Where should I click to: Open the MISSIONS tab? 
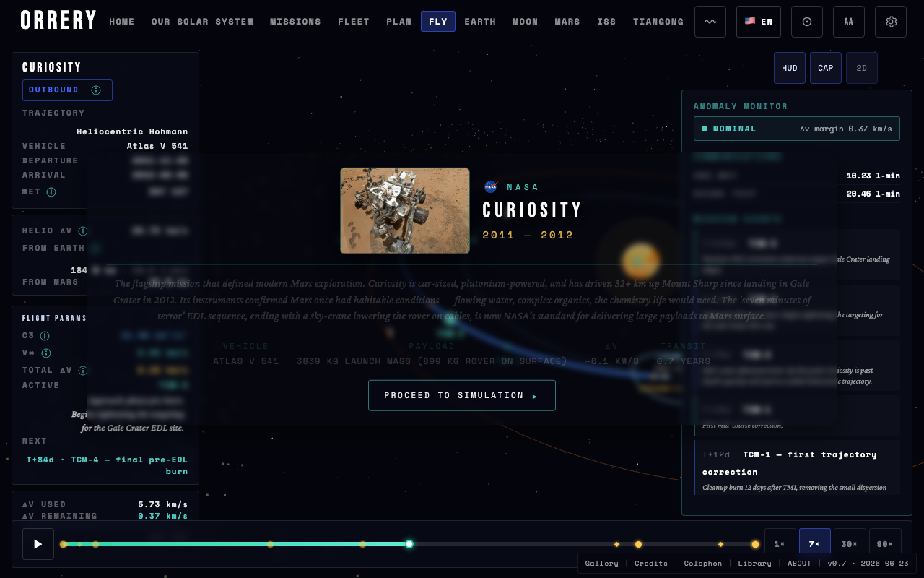click(295, 22)
